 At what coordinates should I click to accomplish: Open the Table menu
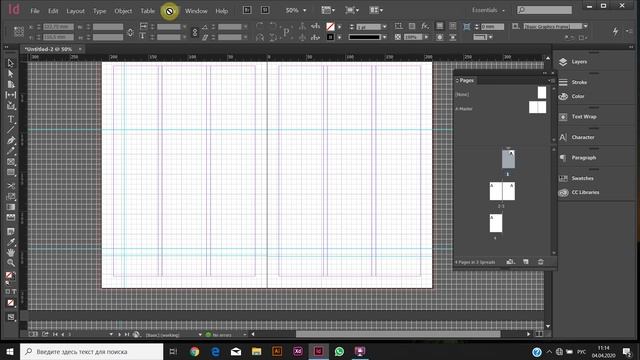point(148,11)
